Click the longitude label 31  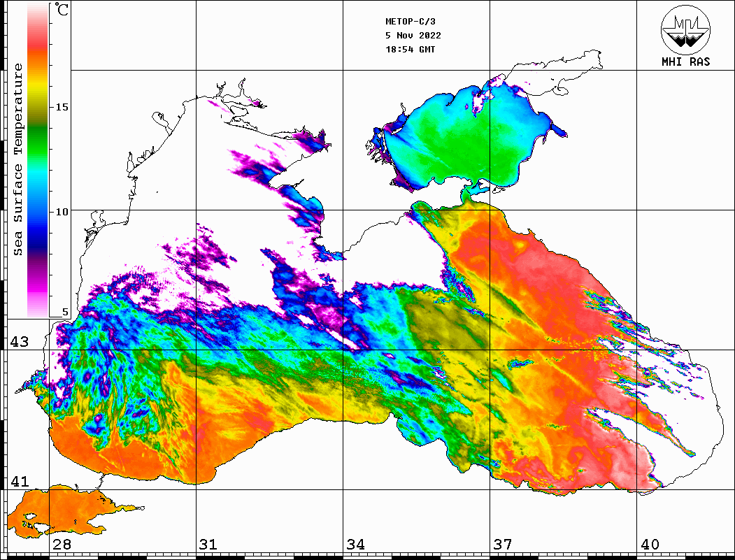click(208, 544)
